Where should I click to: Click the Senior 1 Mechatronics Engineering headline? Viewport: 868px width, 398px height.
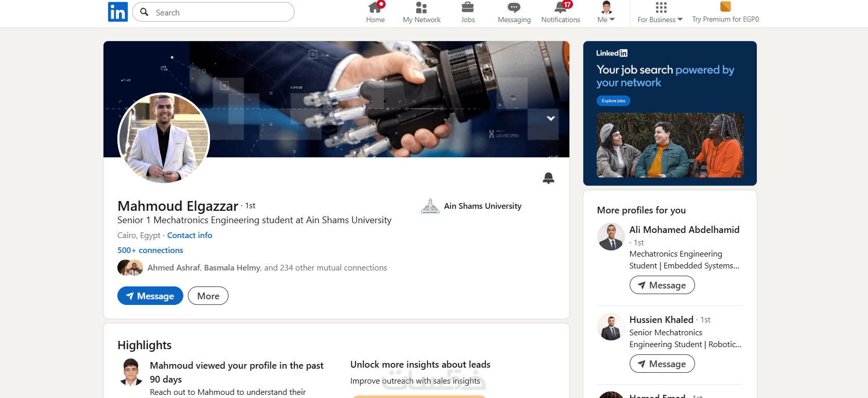(x=254, y=220)
